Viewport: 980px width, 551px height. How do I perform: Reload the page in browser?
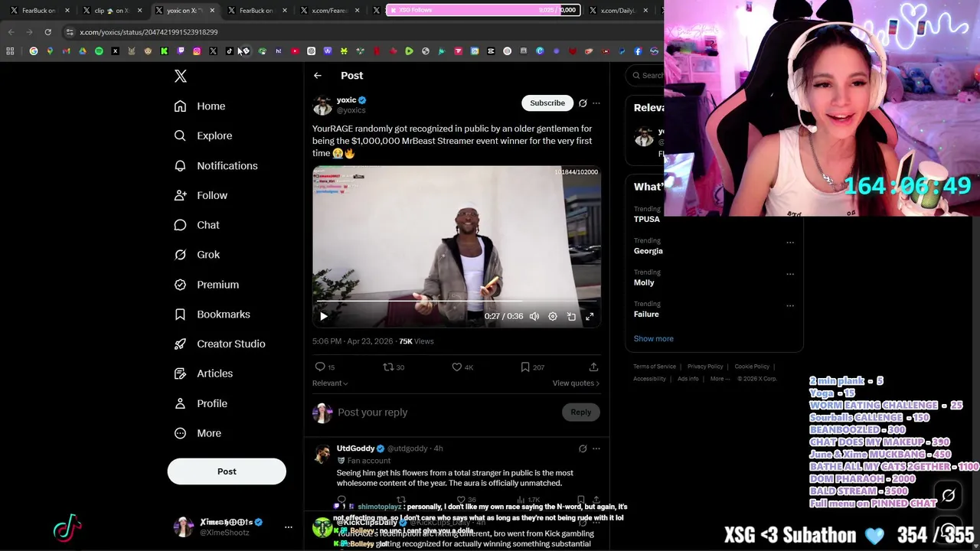(47, 32)
